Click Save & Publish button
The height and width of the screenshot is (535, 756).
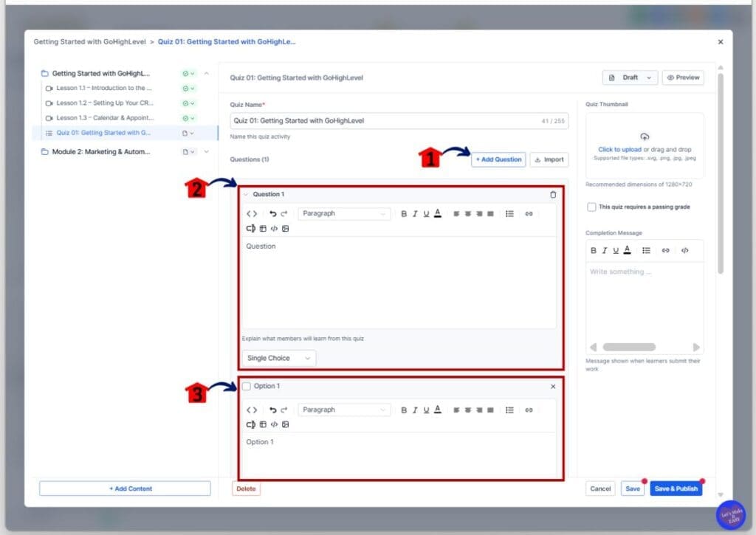click(676, 489)
